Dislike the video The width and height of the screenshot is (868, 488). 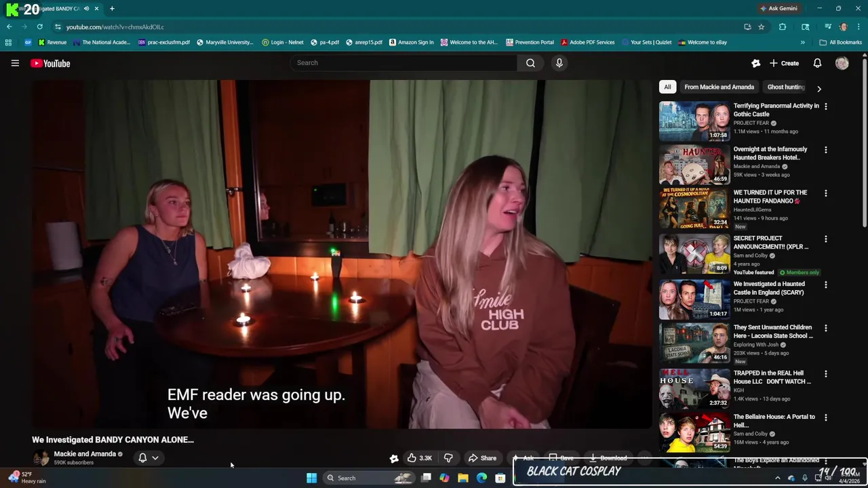pyautogui.click(x=448, y=458)
